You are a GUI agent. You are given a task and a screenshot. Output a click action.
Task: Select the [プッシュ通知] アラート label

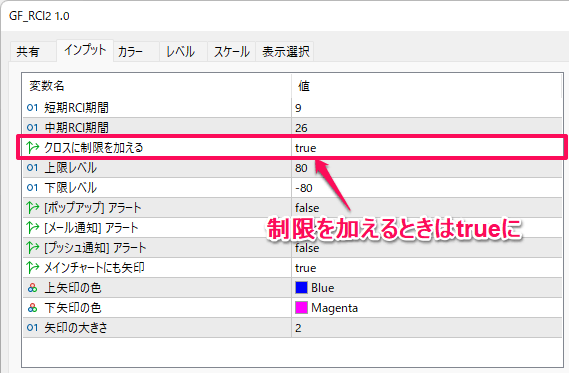[x=95, y=247]
